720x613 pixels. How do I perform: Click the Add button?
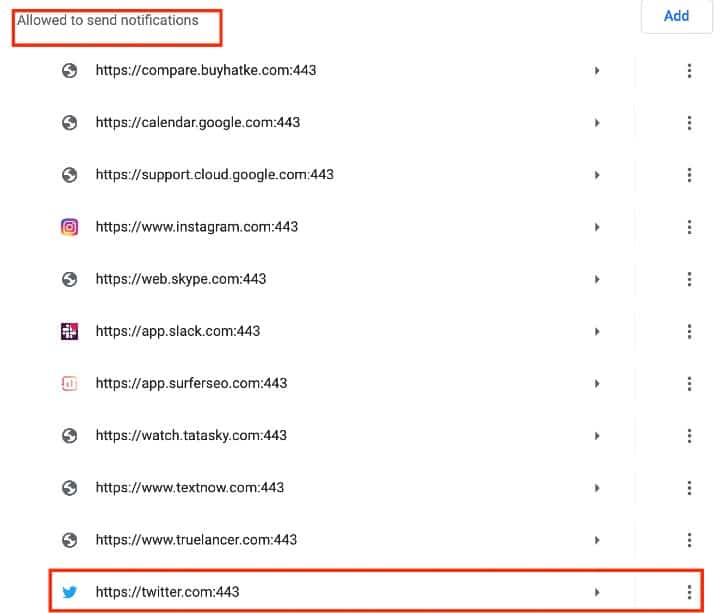point(676,16)
